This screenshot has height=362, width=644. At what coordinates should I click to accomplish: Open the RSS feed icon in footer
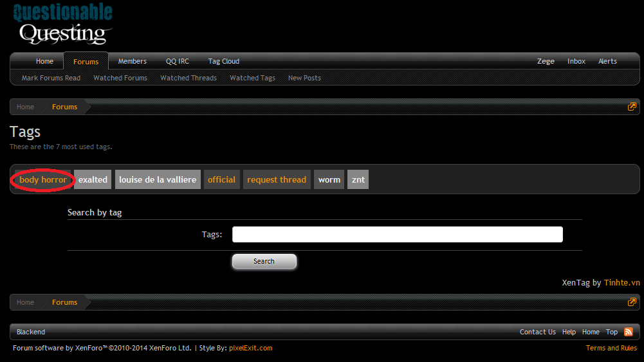(x=629, y=332)
